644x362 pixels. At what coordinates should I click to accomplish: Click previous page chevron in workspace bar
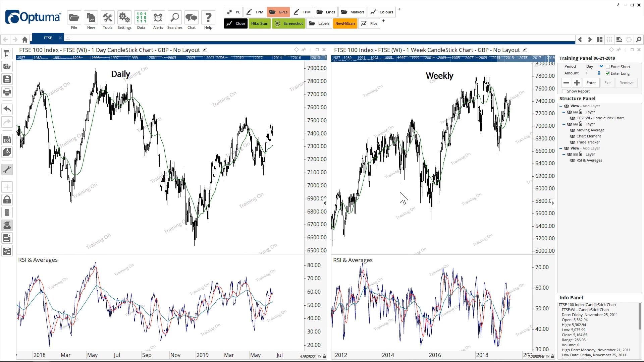pyautogui.click(x=580, y=40)
